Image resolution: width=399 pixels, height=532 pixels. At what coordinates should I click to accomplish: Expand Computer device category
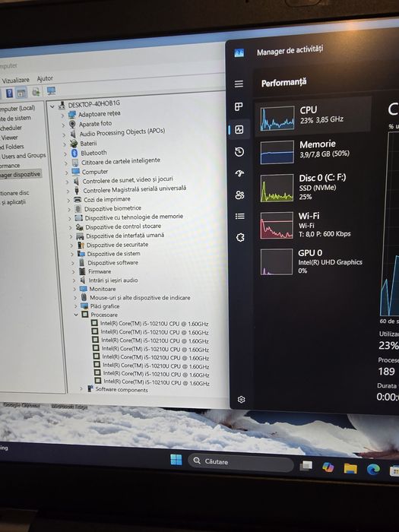click(x=67, y=173)
